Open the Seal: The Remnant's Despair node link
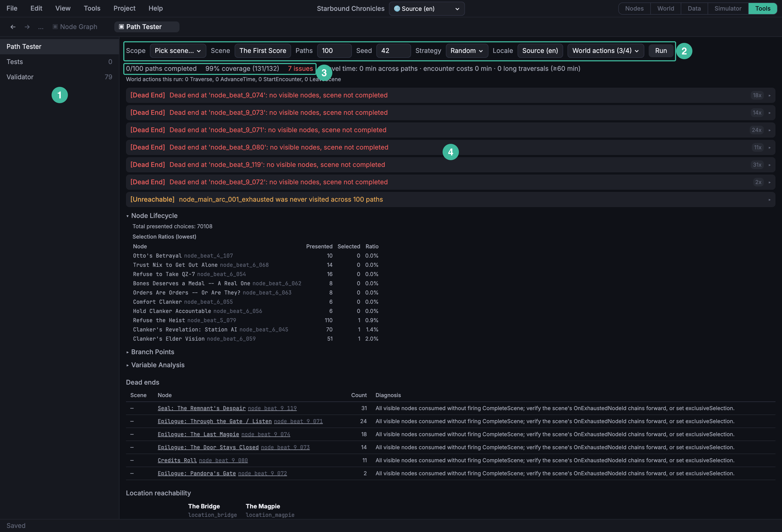 pyautogui.click(x=227, y=408)
